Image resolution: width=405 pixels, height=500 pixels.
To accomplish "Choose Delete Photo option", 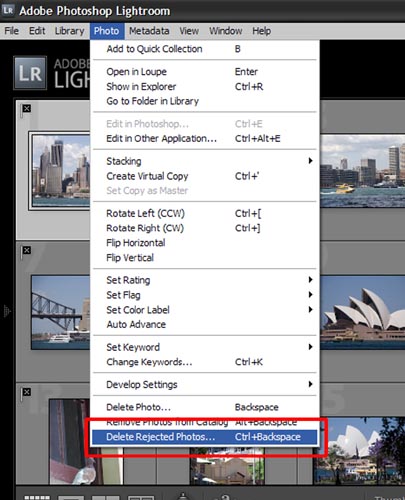I will click(x=205, y=407).
